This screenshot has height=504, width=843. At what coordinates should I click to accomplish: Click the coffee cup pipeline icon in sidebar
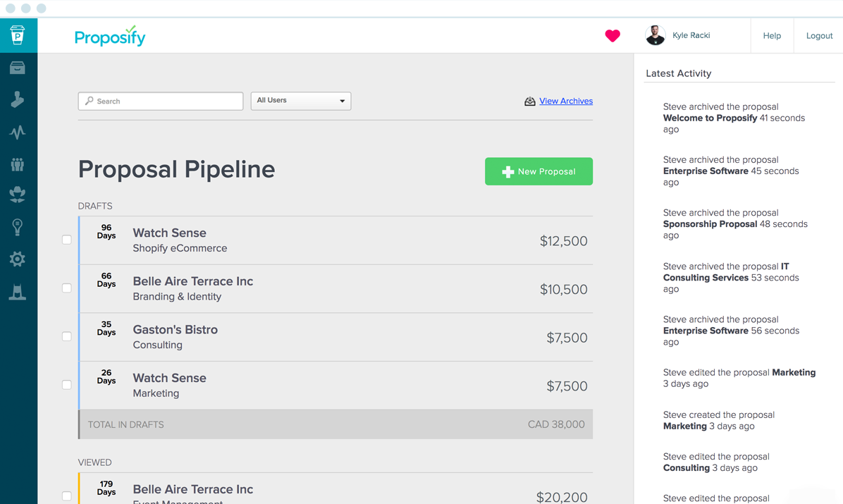tap(18, 35)
